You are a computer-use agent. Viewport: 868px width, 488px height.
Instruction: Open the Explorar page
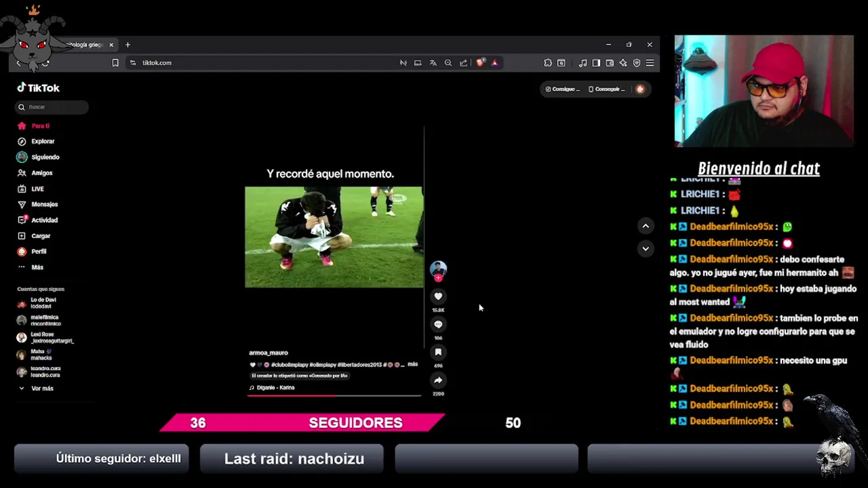tap(37, 142)
